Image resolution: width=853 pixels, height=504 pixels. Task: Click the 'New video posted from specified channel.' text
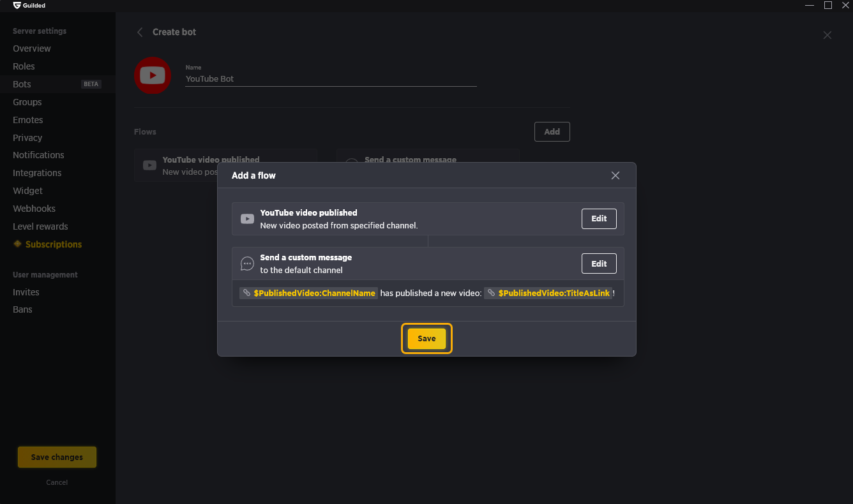coord(339,226)
